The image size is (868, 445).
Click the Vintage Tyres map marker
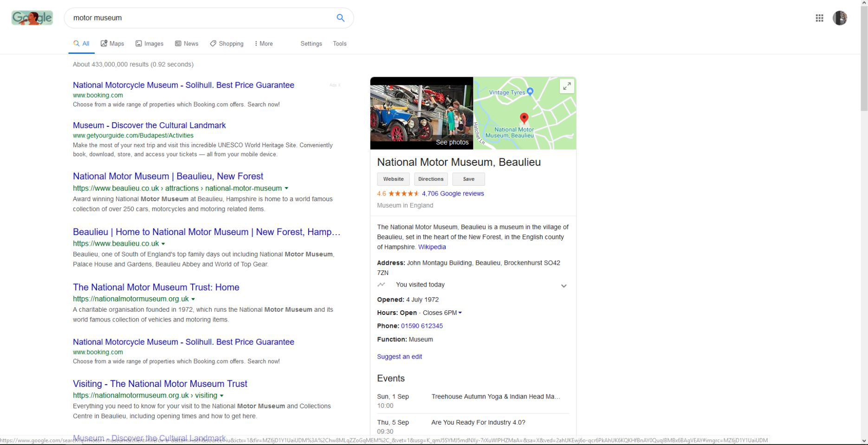click(530, 92)
